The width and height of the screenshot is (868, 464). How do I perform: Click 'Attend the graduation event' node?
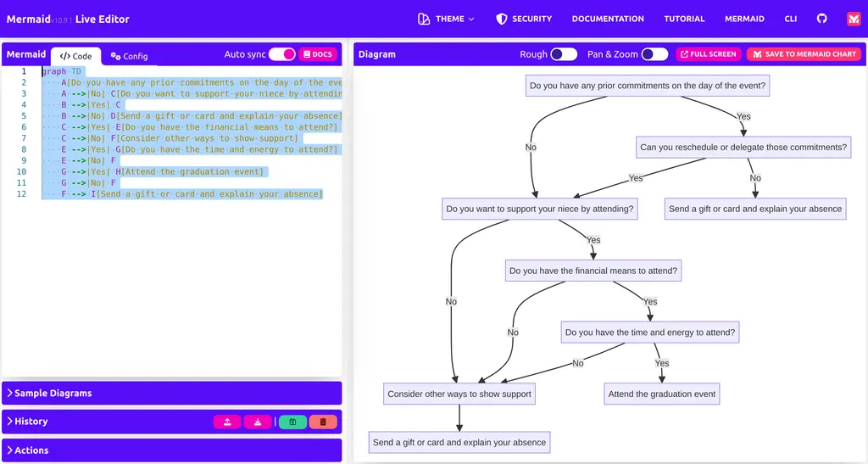click(x=661, y=394)
